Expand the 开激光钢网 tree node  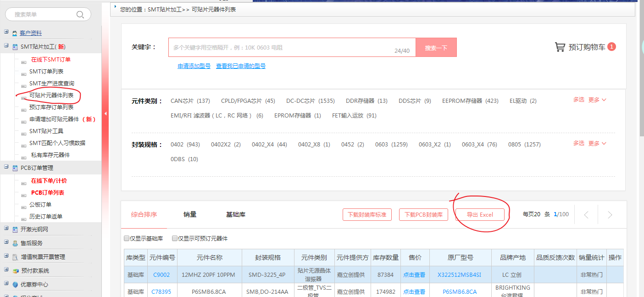[6, 229]
